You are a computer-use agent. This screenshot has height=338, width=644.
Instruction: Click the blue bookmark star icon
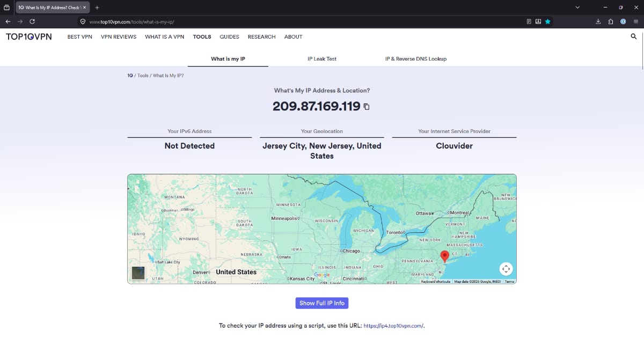point(547,21)
